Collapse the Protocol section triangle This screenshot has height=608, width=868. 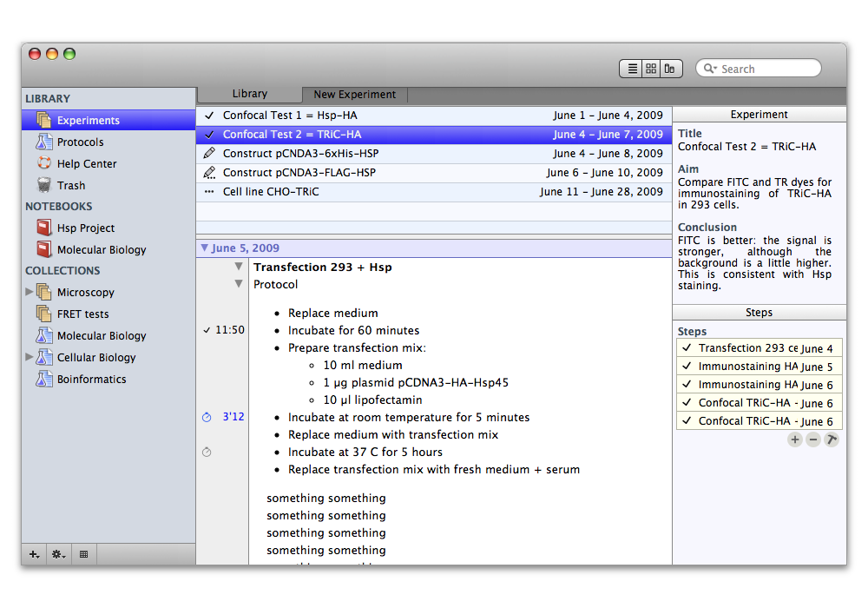pyautogui.click(x=239, y=283)
